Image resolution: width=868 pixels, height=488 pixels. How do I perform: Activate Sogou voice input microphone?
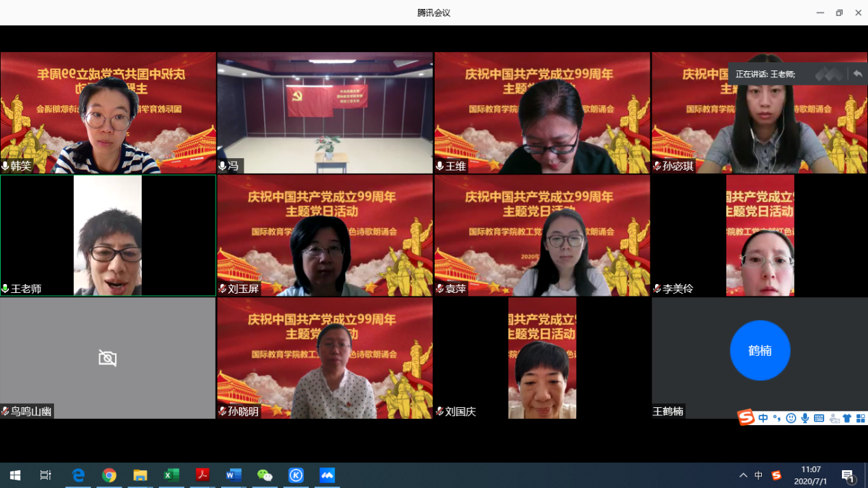tap(805, 418)
